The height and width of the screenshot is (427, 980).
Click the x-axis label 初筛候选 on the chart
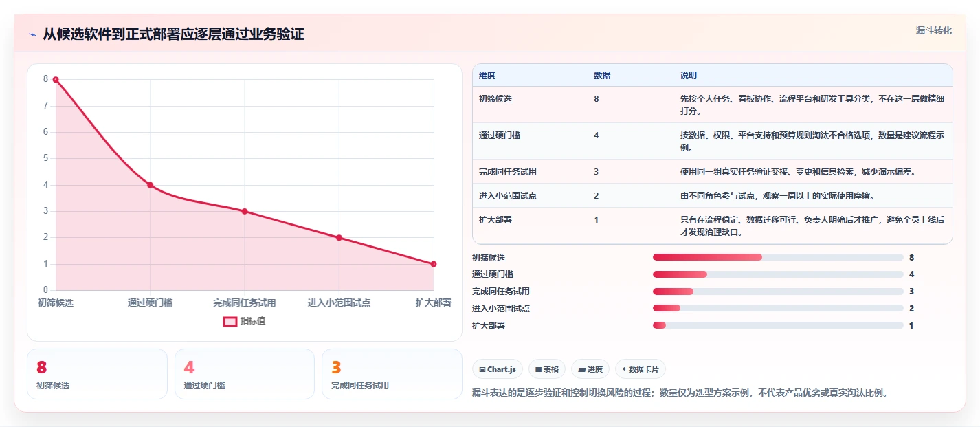click(x=56, y=303)
